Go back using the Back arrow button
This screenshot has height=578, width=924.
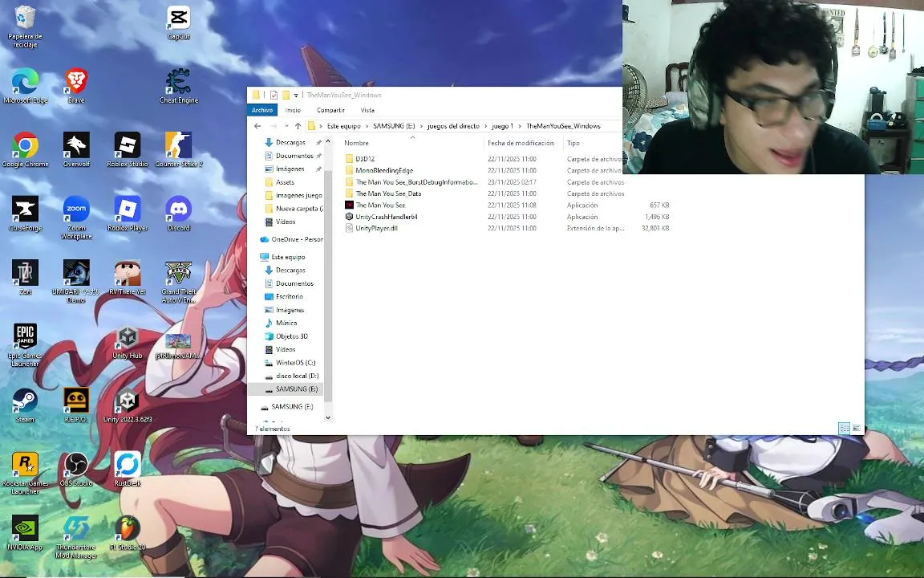(257, 126)
